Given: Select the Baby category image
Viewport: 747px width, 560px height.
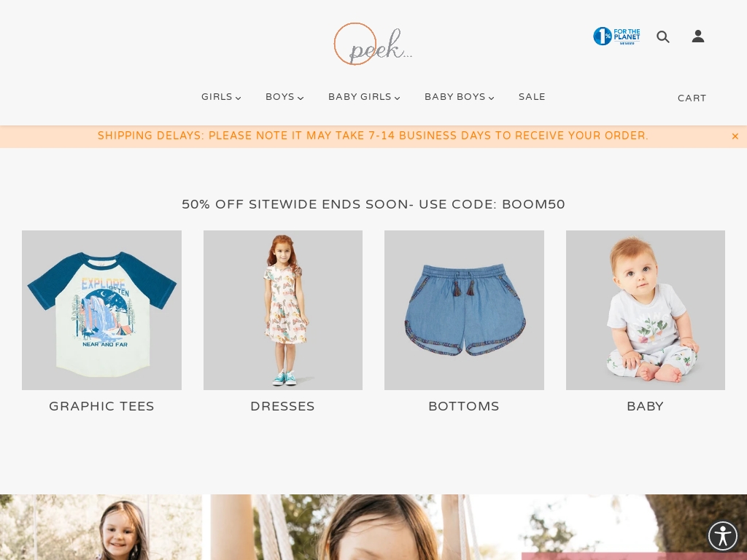Looking at the screenshot, I should pos(646,310).
